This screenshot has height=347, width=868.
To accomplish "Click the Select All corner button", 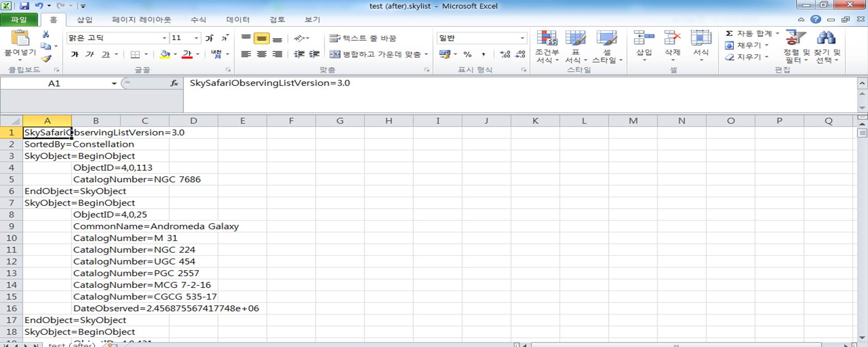I will (11, 121).
